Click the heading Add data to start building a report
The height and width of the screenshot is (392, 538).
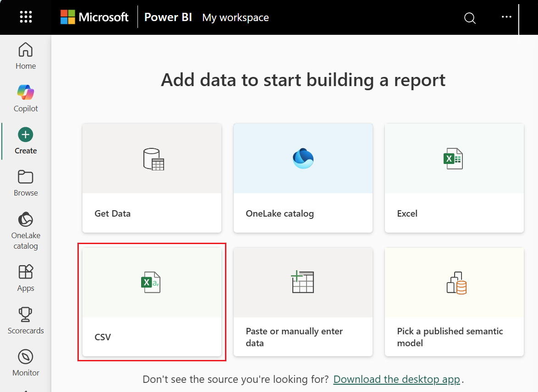pyautogui.click(x=303, y=80)
